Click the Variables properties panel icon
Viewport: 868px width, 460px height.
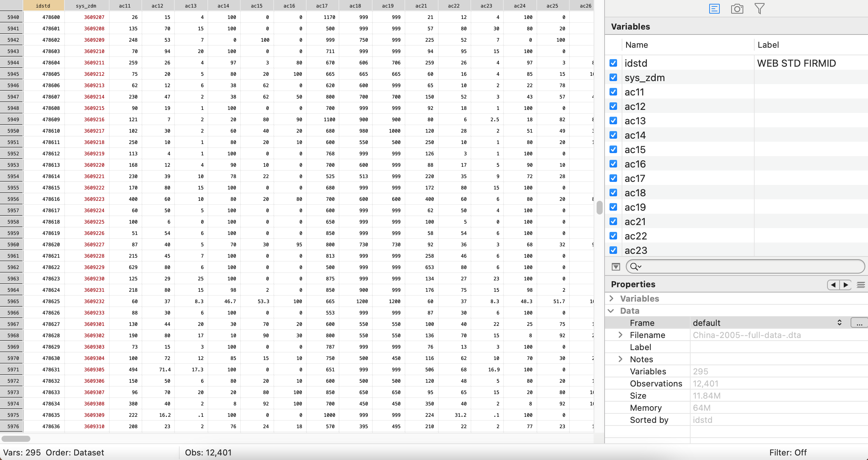point(714,9)
